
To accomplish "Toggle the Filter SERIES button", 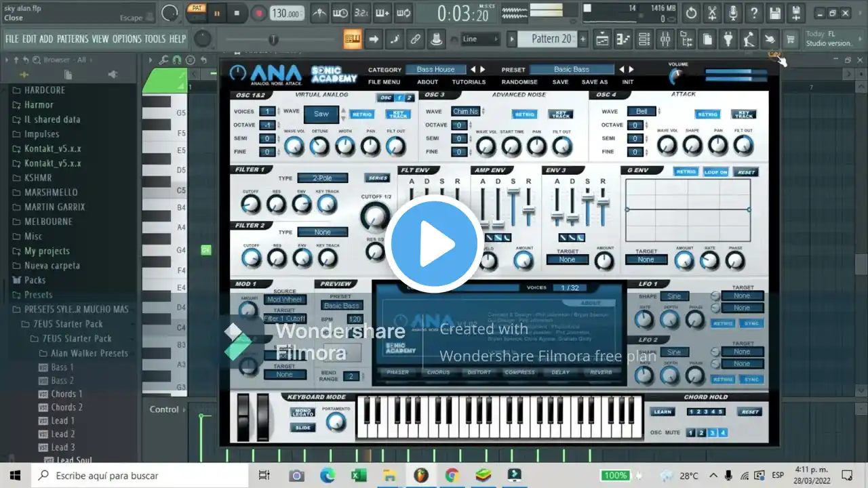I will pos(377,178).
